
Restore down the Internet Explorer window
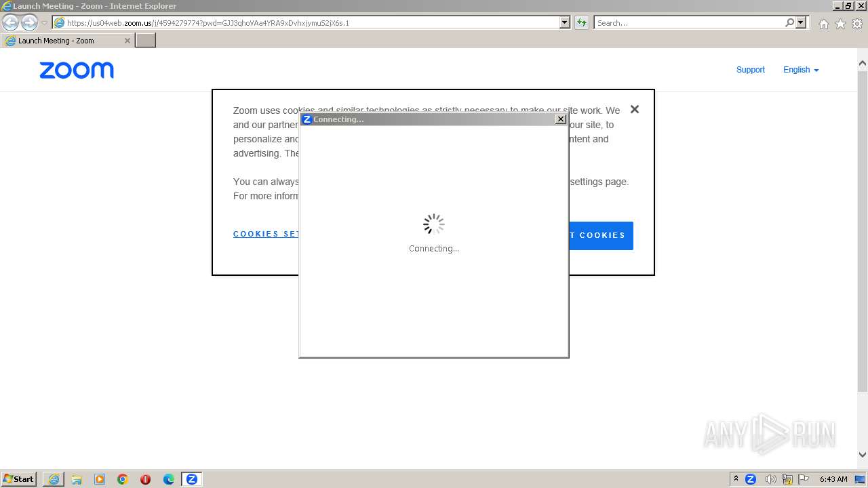point(848,5)
